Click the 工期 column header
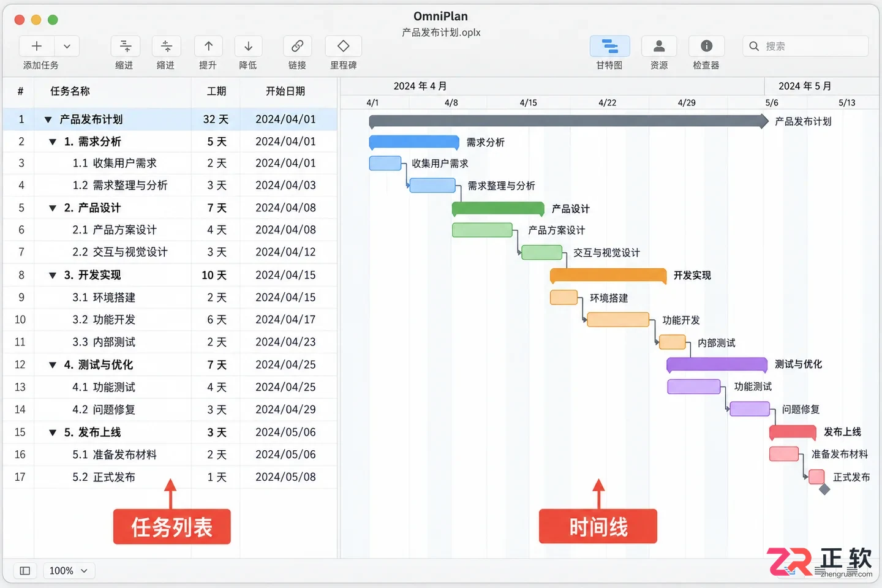 click(216, 91)
